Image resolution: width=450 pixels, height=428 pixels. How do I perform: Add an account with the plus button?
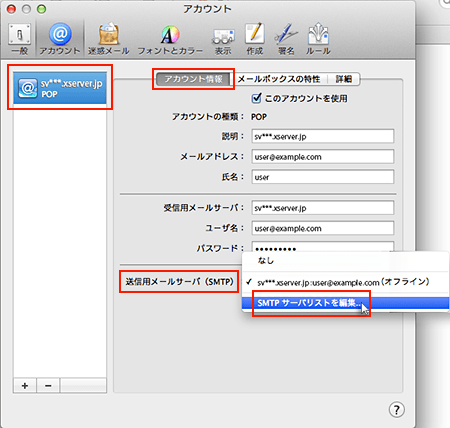(25, 386)
